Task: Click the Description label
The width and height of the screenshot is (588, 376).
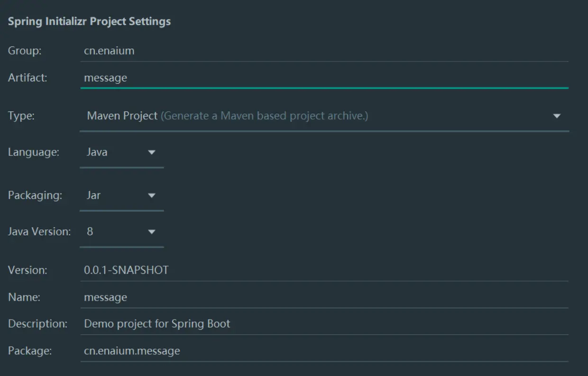Action: [37, 324]
